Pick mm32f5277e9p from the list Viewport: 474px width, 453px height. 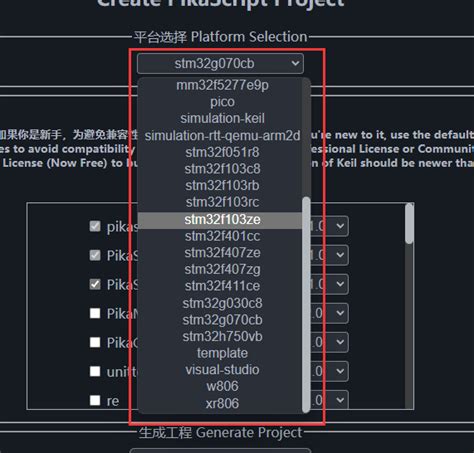222,85
